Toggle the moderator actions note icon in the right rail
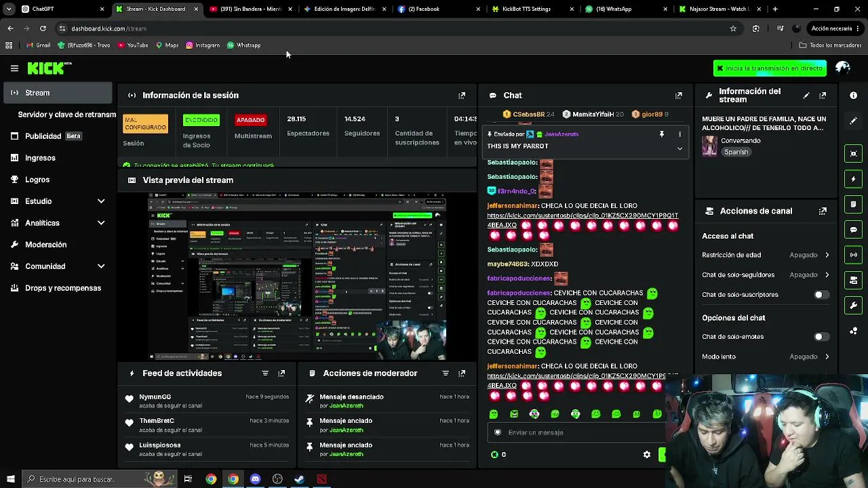The height and width of the screenshot is (488, 868). [x=854, y=204]
